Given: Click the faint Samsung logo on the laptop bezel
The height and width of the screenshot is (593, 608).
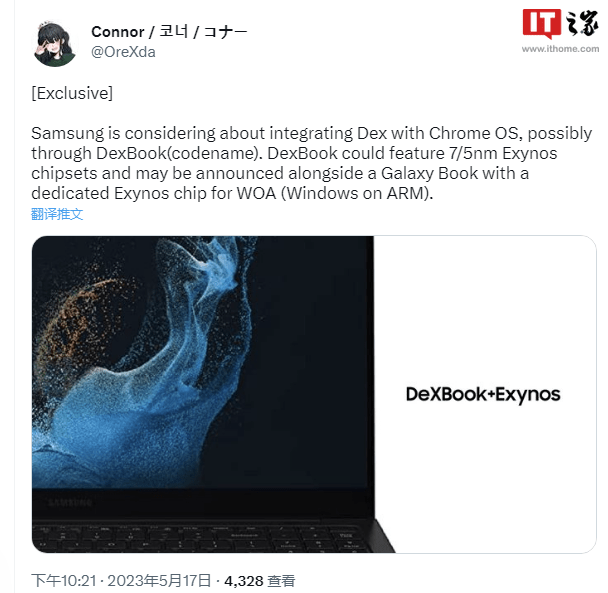Looking at the screenshot, I should tap(70, 503).
